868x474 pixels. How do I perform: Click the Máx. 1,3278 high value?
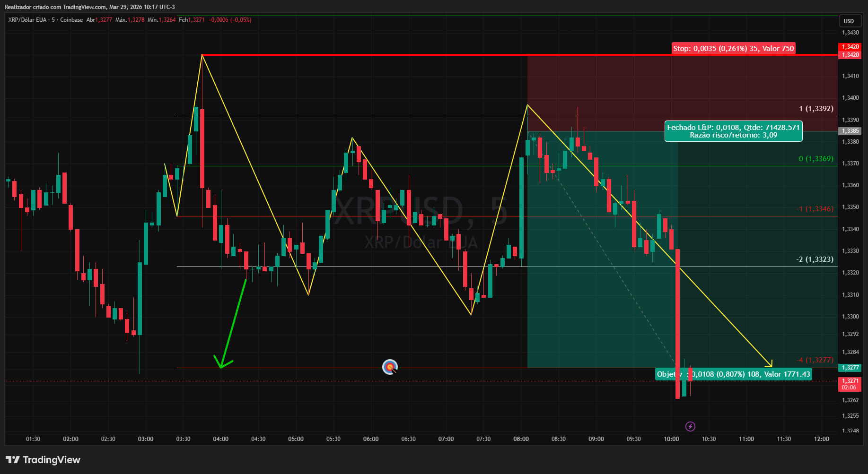(x=130, y=20)
